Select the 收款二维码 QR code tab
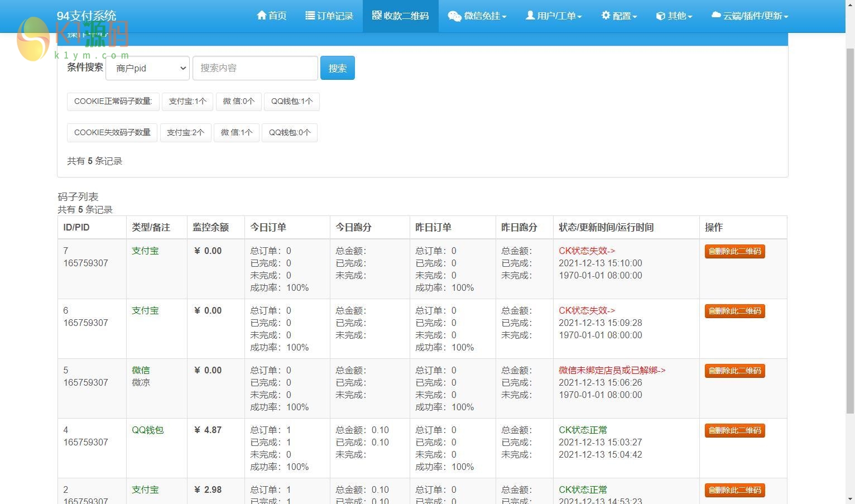The image size is (855, 504). [400, 16]
